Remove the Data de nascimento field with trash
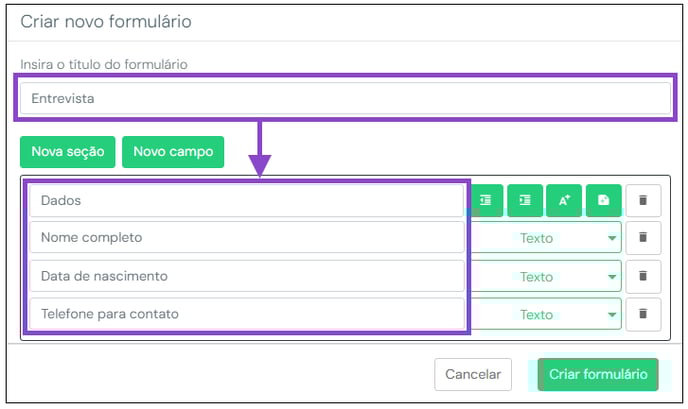 [643, 276]
